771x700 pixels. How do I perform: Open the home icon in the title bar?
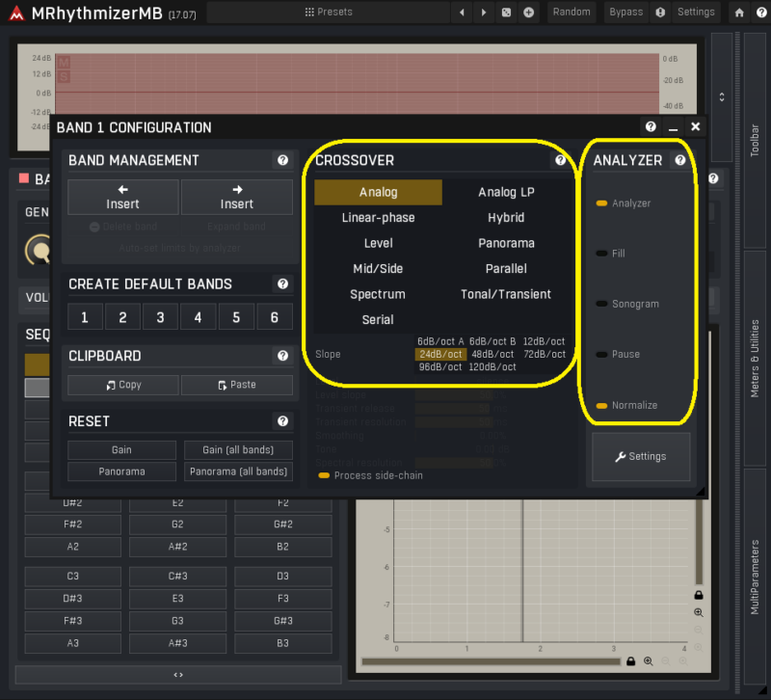[739, 13]
